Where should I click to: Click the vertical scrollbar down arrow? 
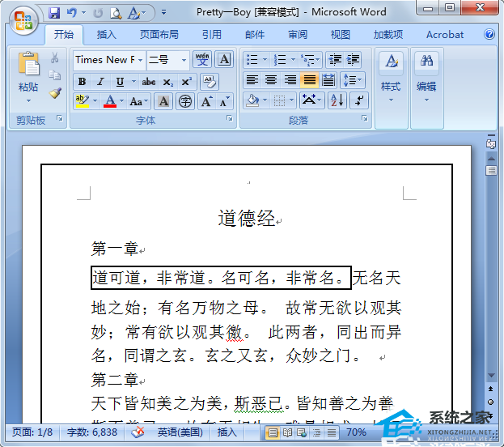491,375
